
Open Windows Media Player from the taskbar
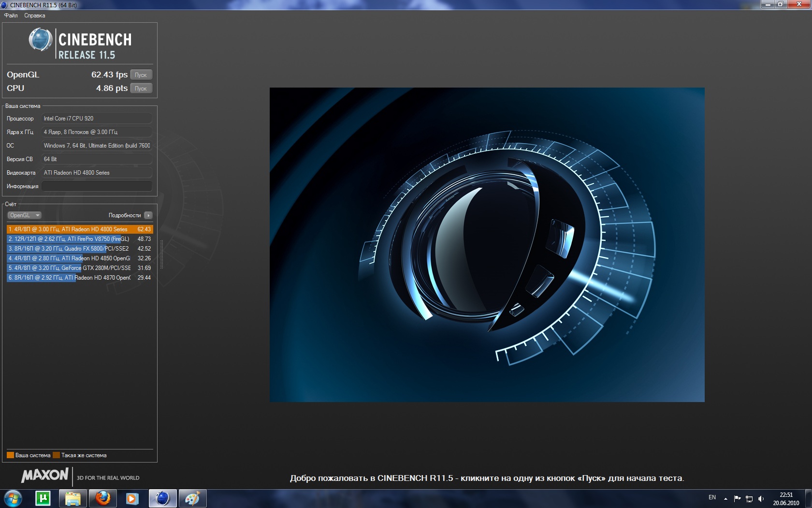coord(132,498)
